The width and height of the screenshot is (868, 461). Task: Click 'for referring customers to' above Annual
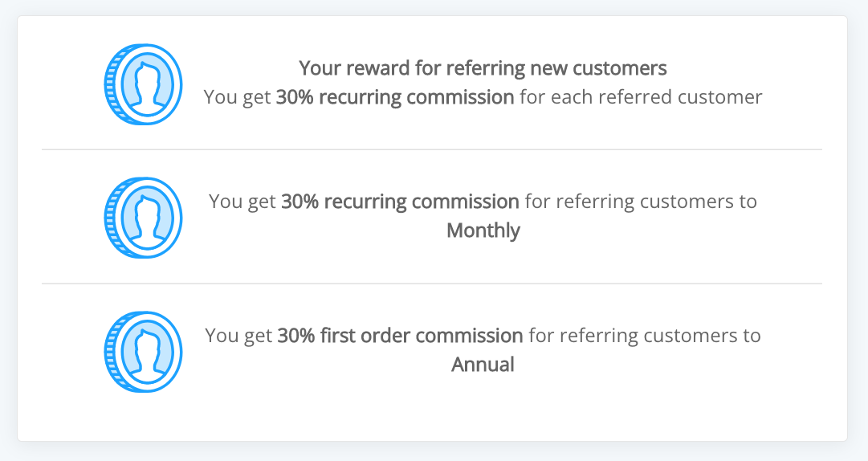[645, 336]
